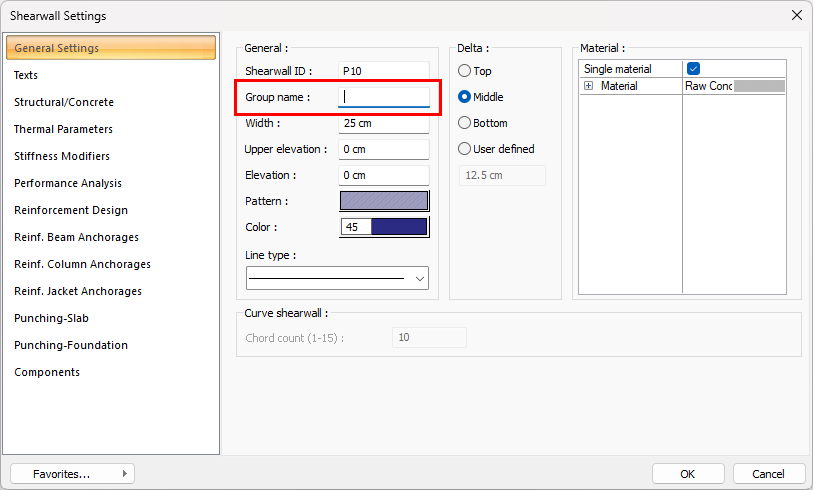Click the blue Color swatch
This screenshot has height=490, width=813.
click(398, 227)
